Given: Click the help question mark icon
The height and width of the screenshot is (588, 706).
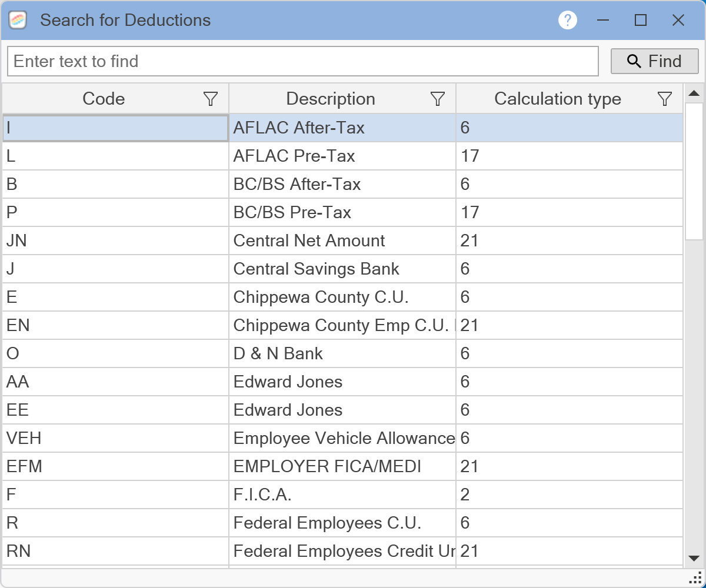Looking at the screenshot, I should tap(568, 21).
